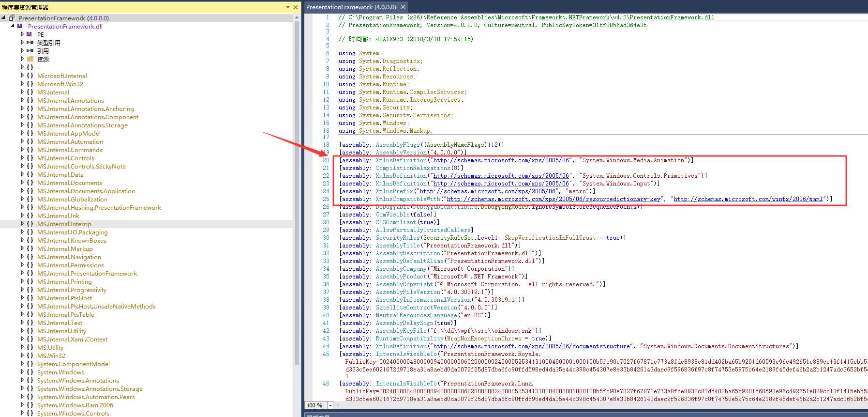The image size is (868, 417).
Task: Click AssemblyFlags attribute on line 18
Action: 398,145
